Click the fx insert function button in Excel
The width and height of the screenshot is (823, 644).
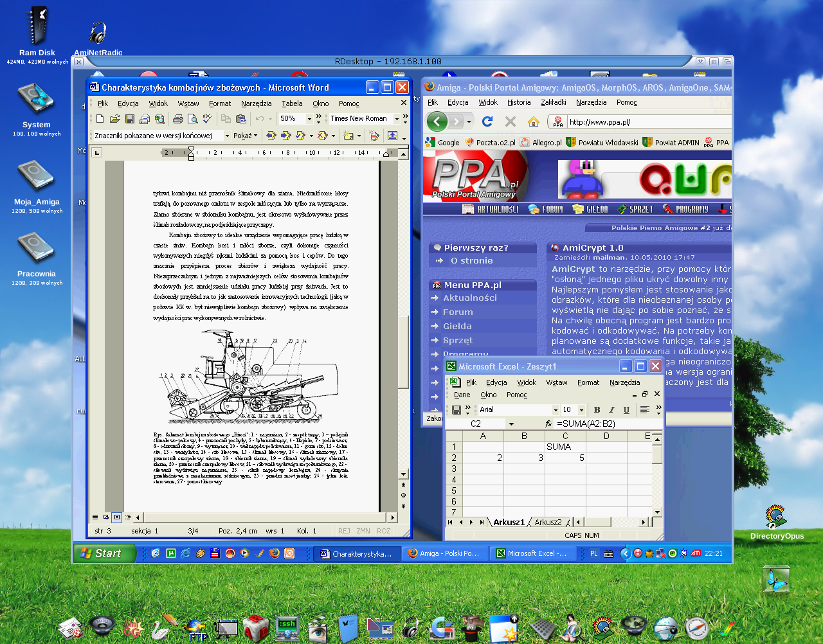tap(548, 424)
